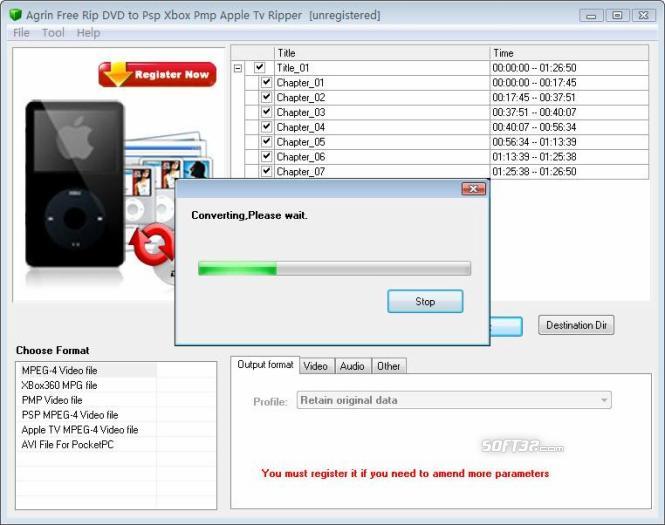This screenshot has height=525, width=665.
Task: Click the green app icon in title bar
Action: point(15,15)
